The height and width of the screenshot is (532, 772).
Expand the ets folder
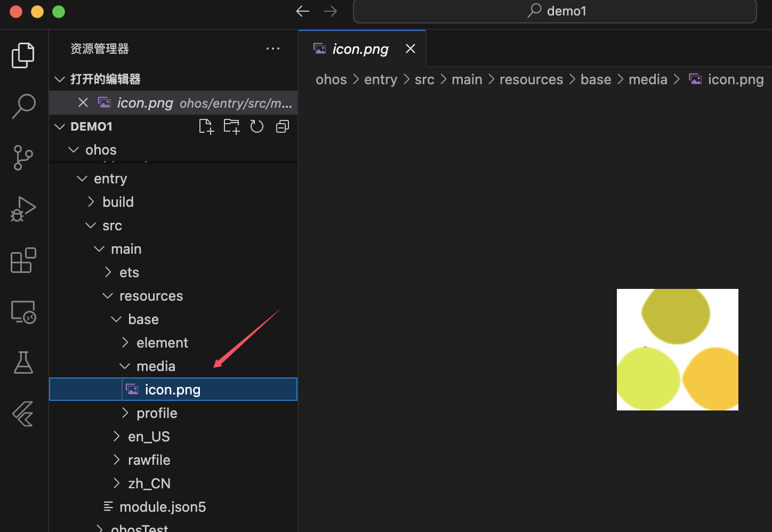[x=173, y=272]
